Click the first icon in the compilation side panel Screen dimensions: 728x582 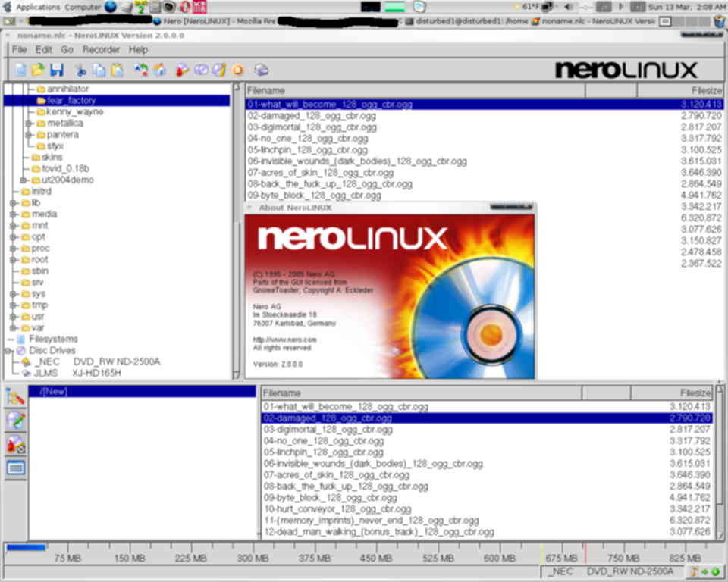pos(15,398)
